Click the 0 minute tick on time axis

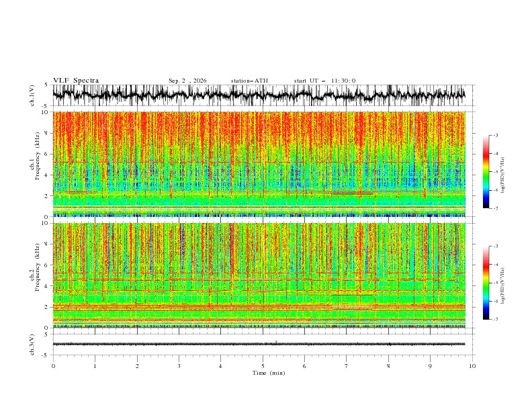click(53, 366)
